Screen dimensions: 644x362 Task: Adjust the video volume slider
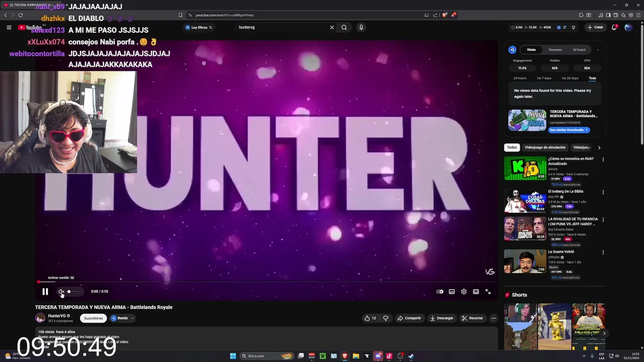[74, 292]
